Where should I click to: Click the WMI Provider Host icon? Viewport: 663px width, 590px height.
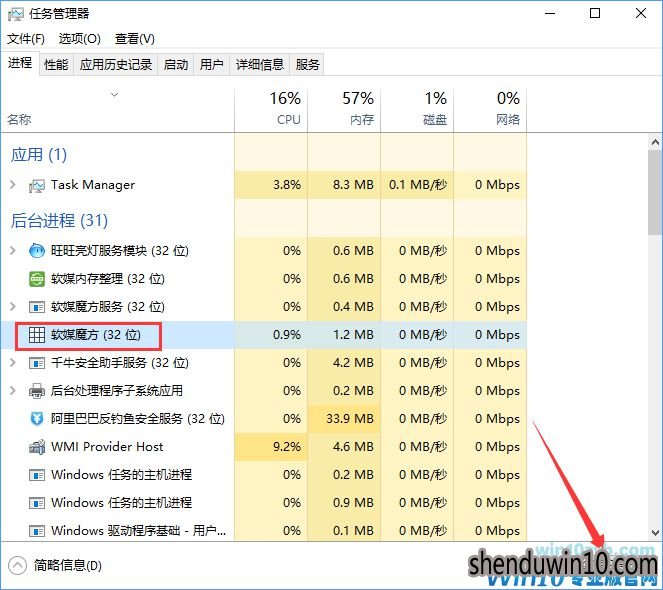pyautogui.click(x=37, y=447)
